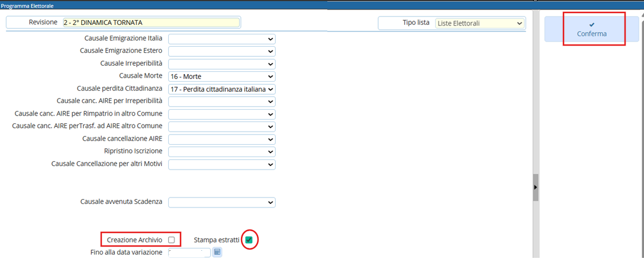644x265 pixels.
Task: Expand the Ripristino Iscrizione dropdown
Action: [222, 152]
